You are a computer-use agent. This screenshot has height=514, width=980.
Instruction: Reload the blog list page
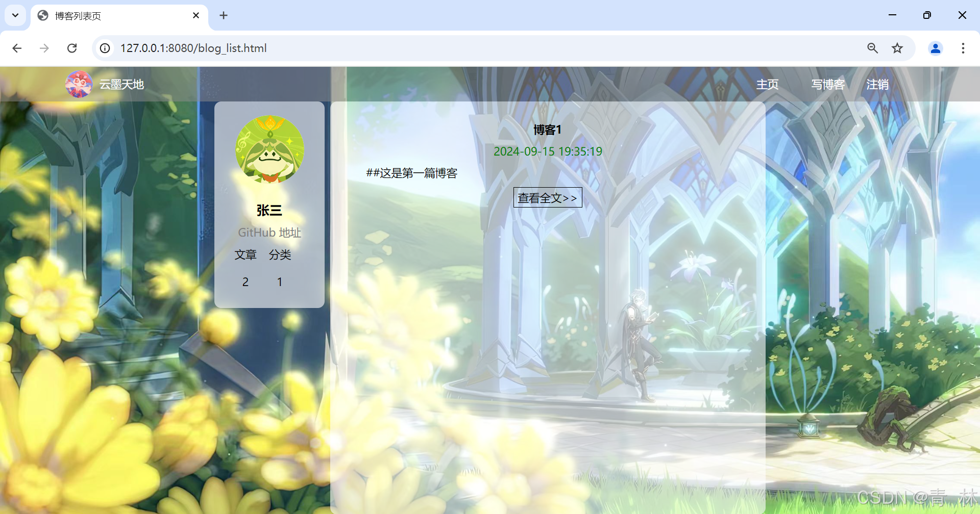pyautogui.click(x=72, y=48)
